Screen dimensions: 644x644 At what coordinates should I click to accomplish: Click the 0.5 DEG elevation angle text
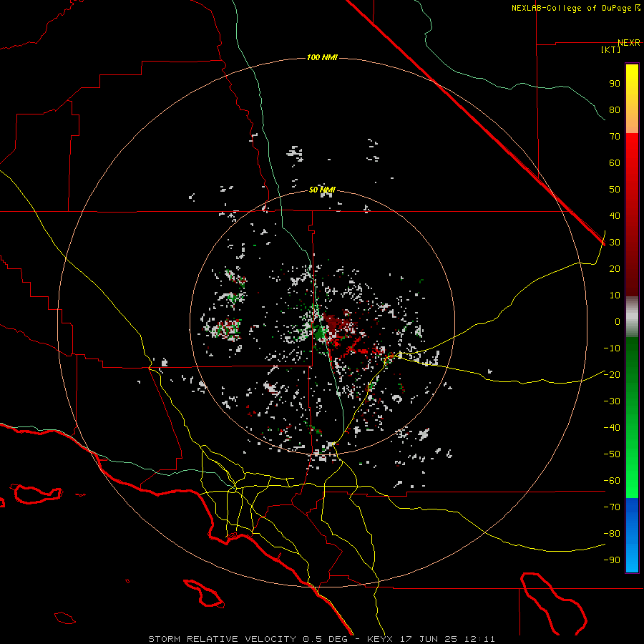point(326,639)
